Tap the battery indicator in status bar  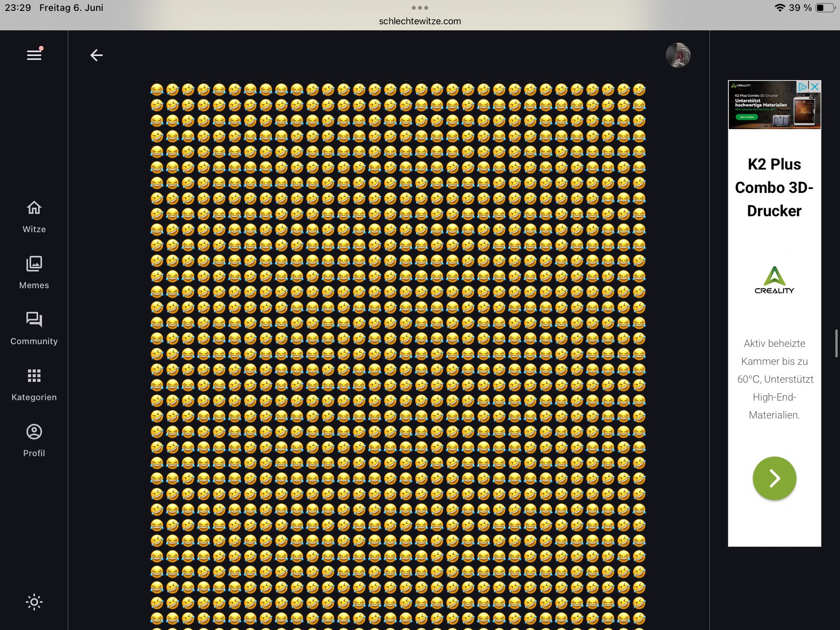point(825,8)
